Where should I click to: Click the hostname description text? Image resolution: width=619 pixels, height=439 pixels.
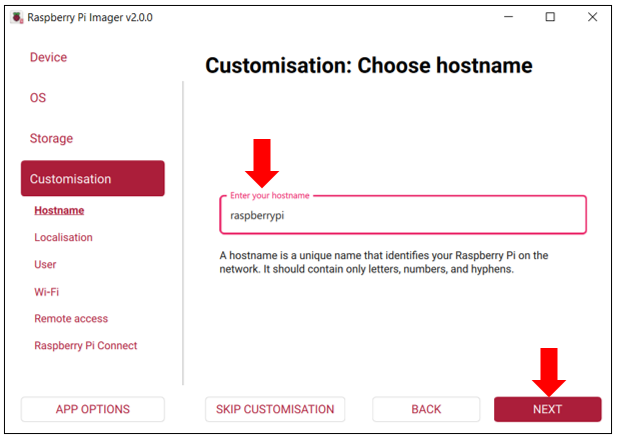click(384, 262)
